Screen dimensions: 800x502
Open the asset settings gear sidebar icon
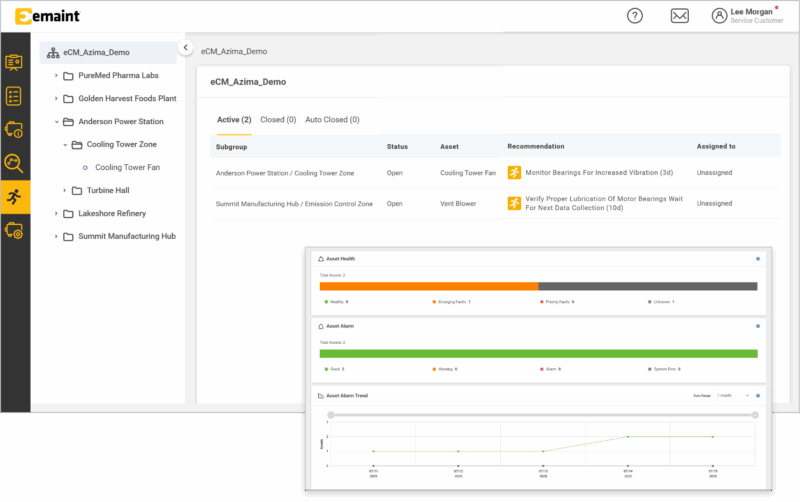point(15,231)
